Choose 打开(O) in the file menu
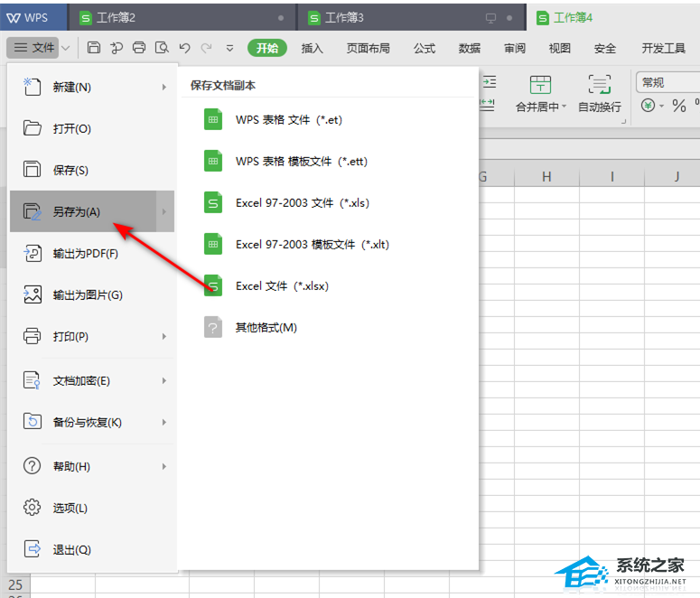 click(92, 128)
